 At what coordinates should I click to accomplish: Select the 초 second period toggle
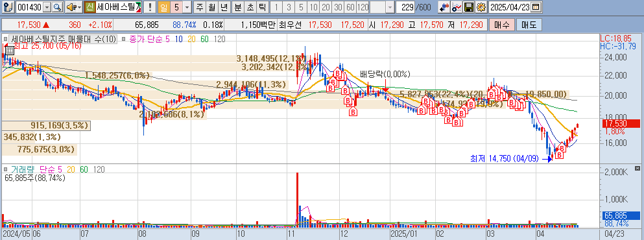coord(250,7)
